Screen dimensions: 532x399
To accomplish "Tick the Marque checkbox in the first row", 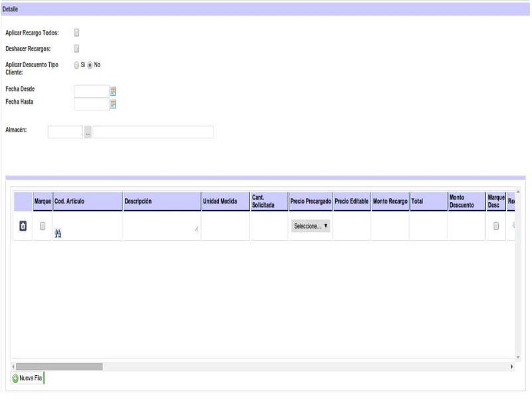I will (x=43, y=226).
